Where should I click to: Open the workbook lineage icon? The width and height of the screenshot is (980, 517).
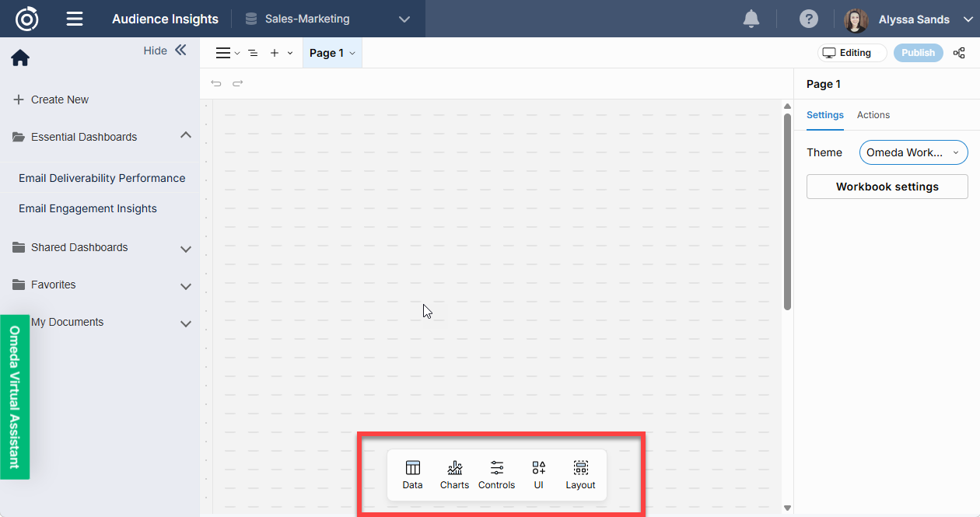(x=959, y=53)
